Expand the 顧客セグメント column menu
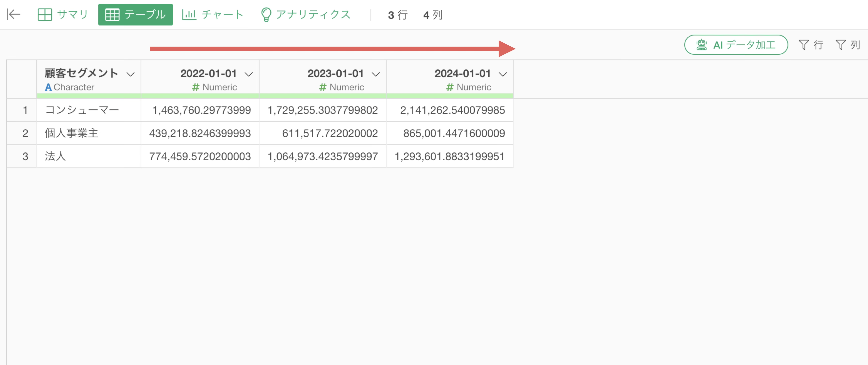This screenshot has width=868, height=365. pos(130,74)
